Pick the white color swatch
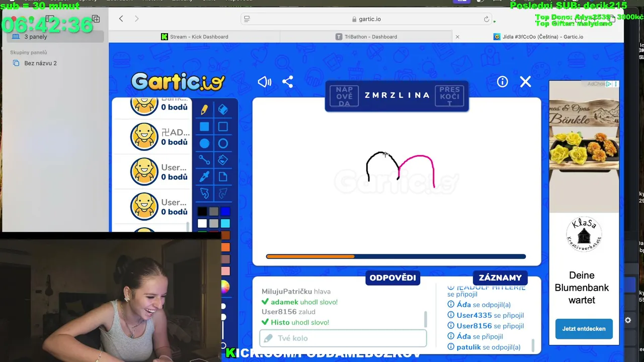Image resolution: width=644 pixels, height=362 pixels. pyautogui.click(x=202, y=223)
